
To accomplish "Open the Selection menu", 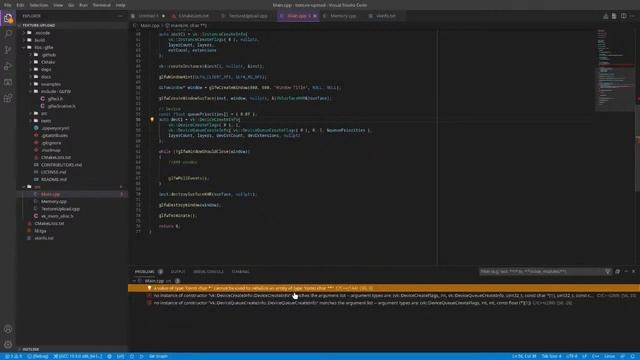I will pyautogui.click(x=39, y=5).
